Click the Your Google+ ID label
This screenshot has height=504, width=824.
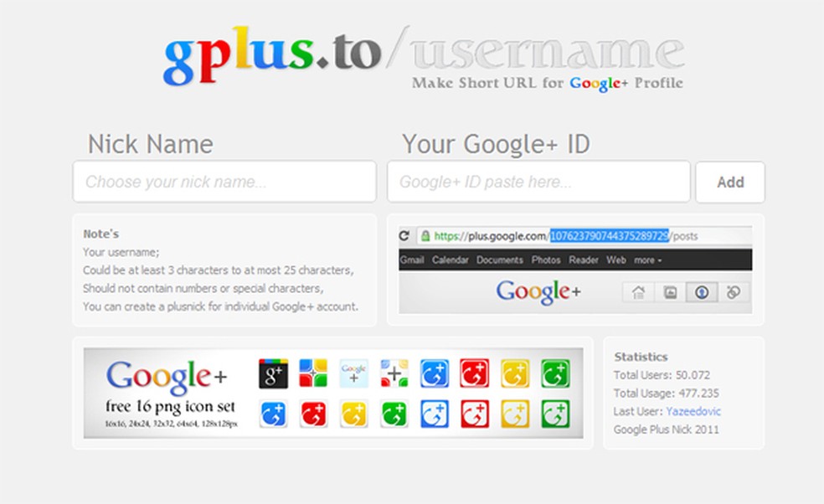(496, 144)
